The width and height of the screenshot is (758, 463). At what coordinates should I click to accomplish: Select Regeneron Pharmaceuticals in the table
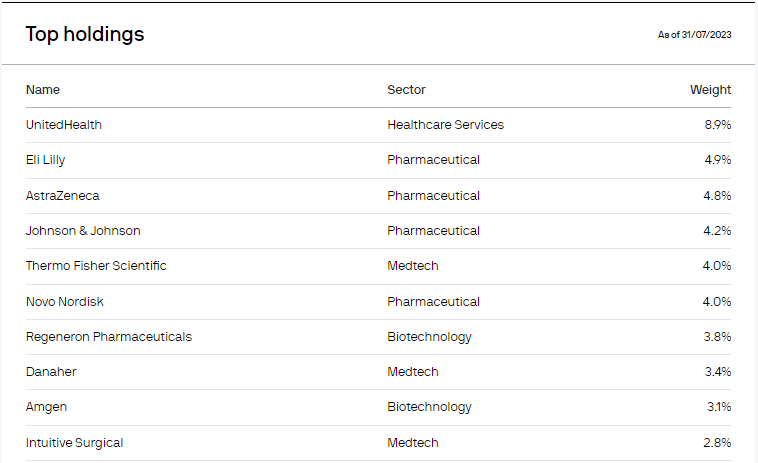pyautogui.click(x=109, y=337)
